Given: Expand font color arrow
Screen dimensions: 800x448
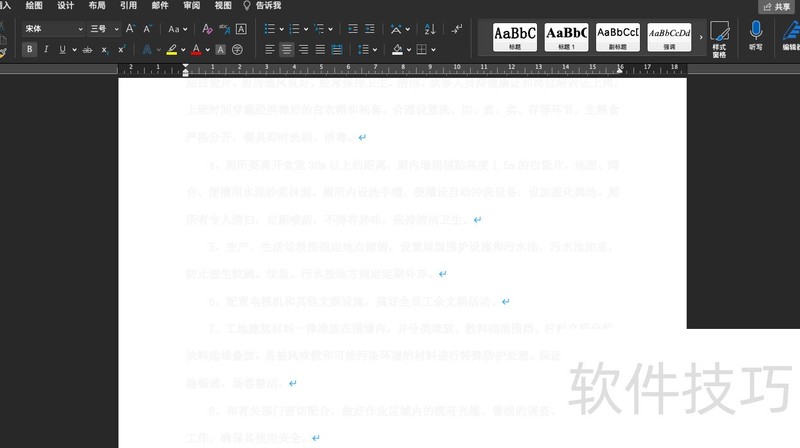Looking at the screenshot, I should pos(208,50).
